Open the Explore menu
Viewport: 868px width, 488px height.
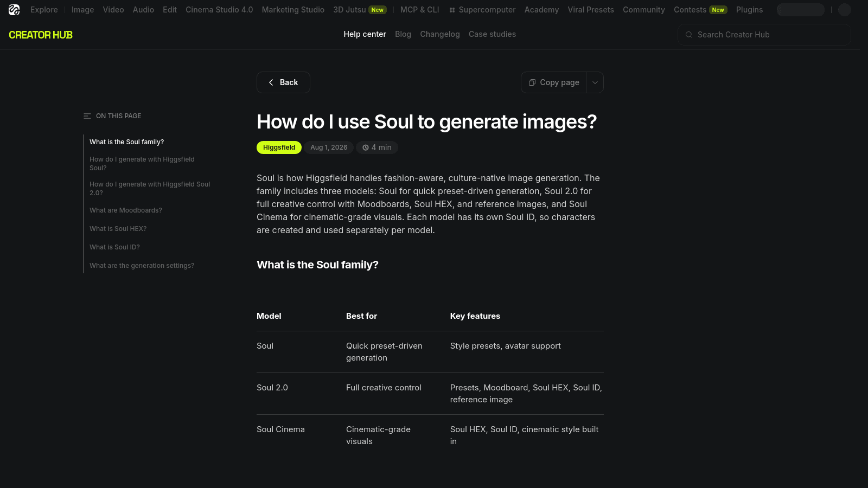44,10
